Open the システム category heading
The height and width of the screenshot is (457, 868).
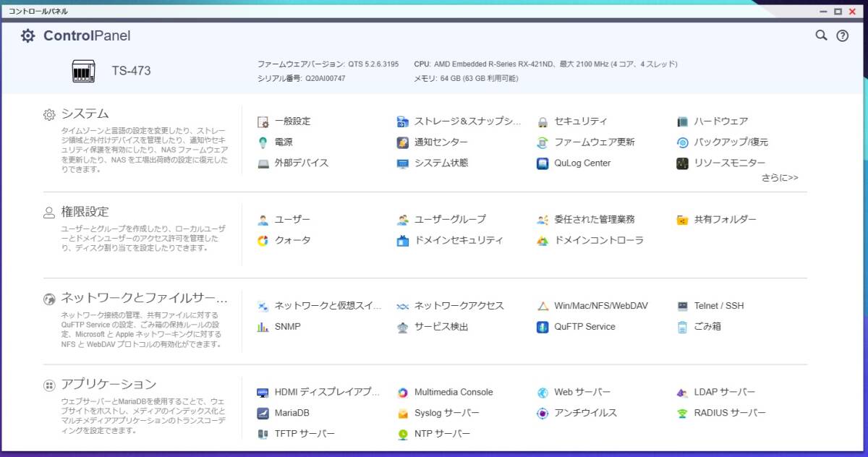85,114
